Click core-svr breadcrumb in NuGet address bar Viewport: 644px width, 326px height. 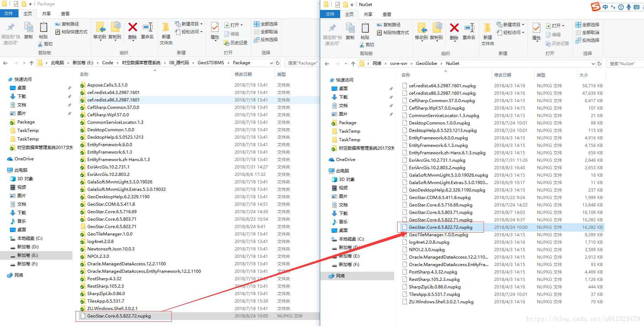[x=398, y=63]
